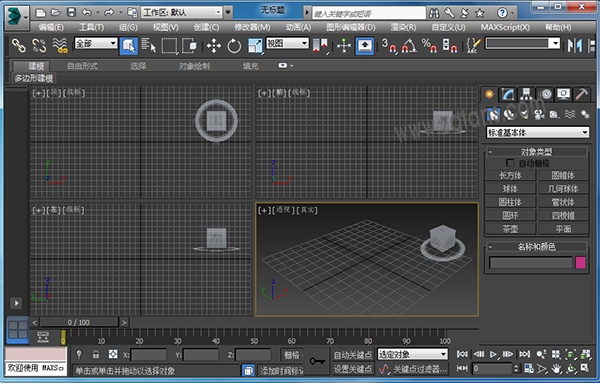Click the 球体 button
This screenshot has height=383, width=600.
[x=510, y=189]
